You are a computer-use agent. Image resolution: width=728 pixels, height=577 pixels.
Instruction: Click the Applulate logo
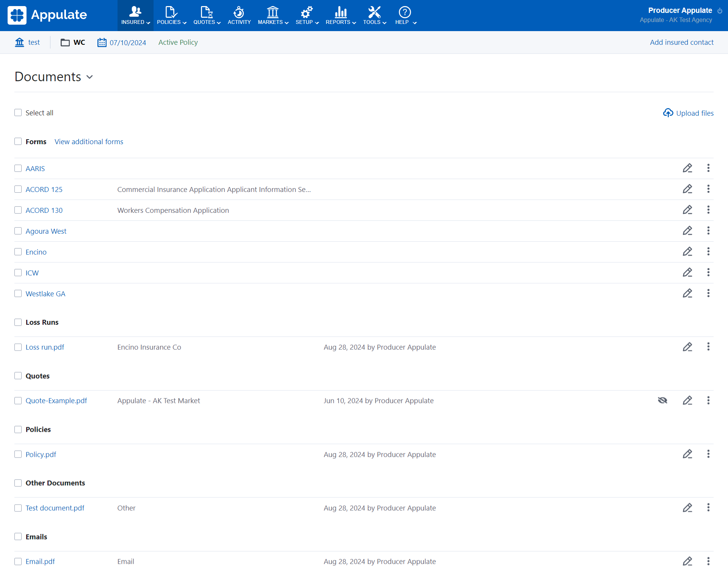coord(47,15)
